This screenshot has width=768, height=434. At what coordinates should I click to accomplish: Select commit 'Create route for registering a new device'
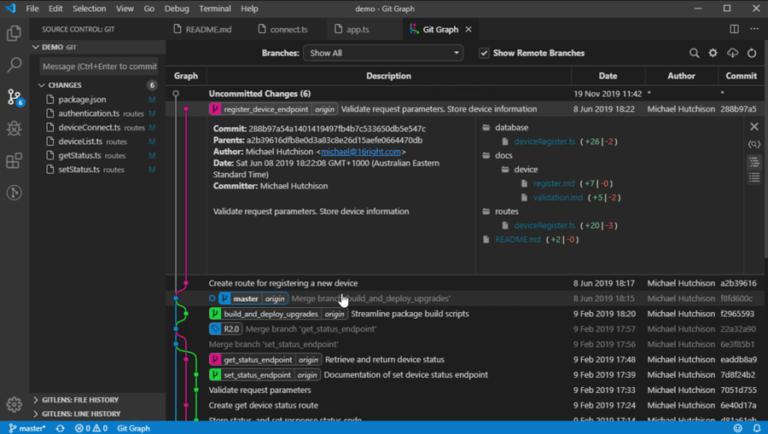pos(465,283)
